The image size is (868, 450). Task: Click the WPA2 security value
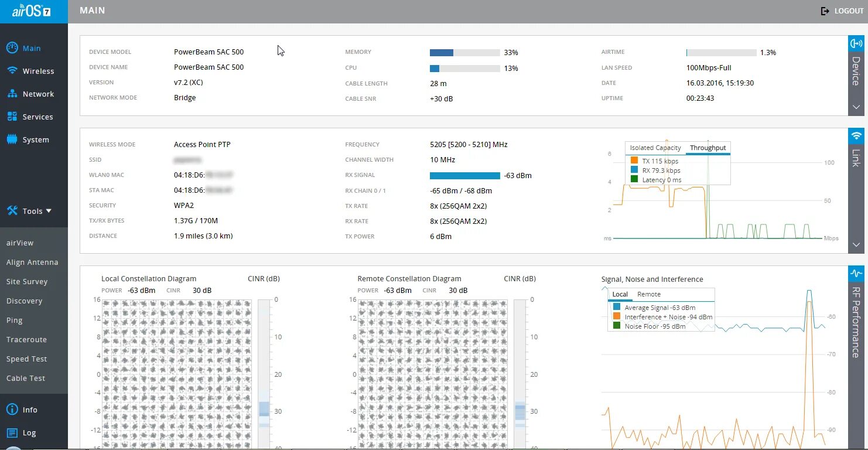pyautogui.click(x=184, y=205)
